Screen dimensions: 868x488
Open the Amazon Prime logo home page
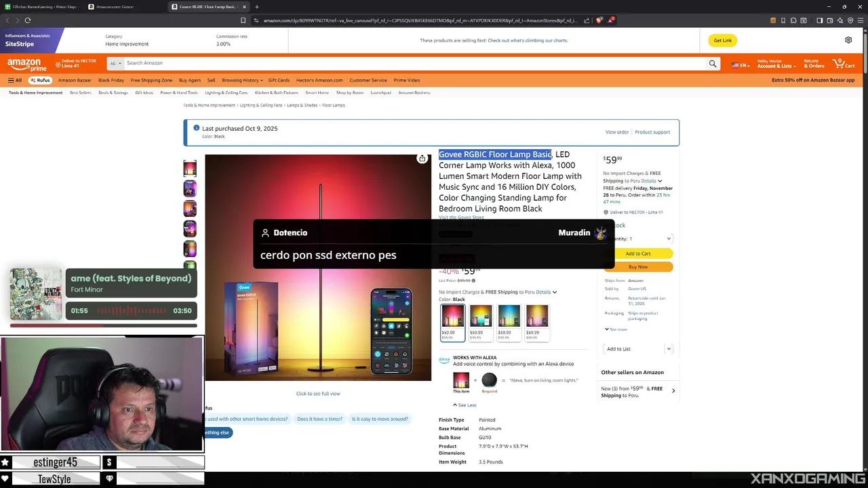(x=27, y=64)
